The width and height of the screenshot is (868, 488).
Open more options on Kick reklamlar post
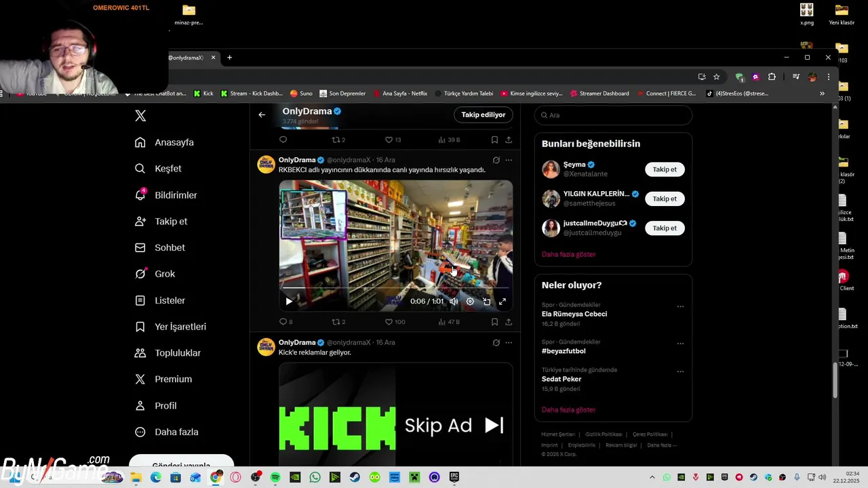tap(509, 342)
